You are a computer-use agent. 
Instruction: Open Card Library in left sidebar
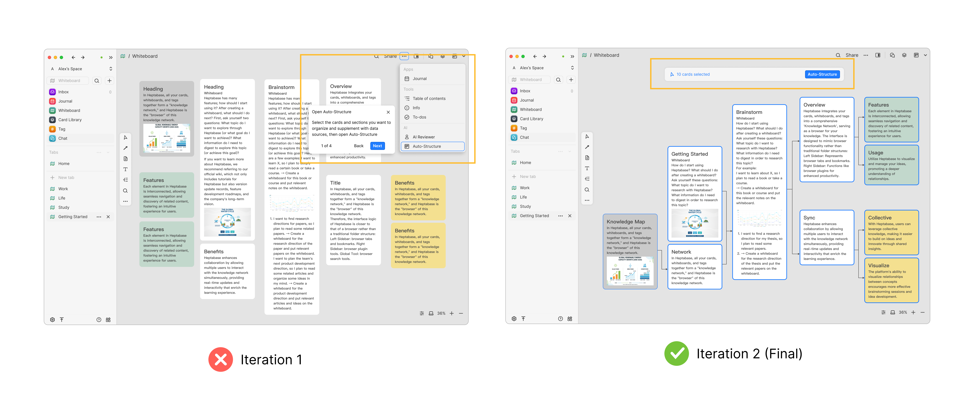pos(70,120)
